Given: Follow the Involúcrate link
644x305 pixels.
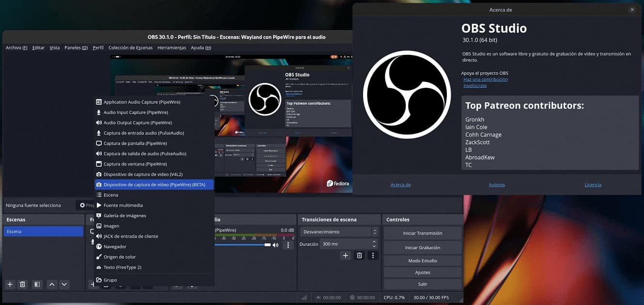Looking at the screenshot, I should (475, 85).
